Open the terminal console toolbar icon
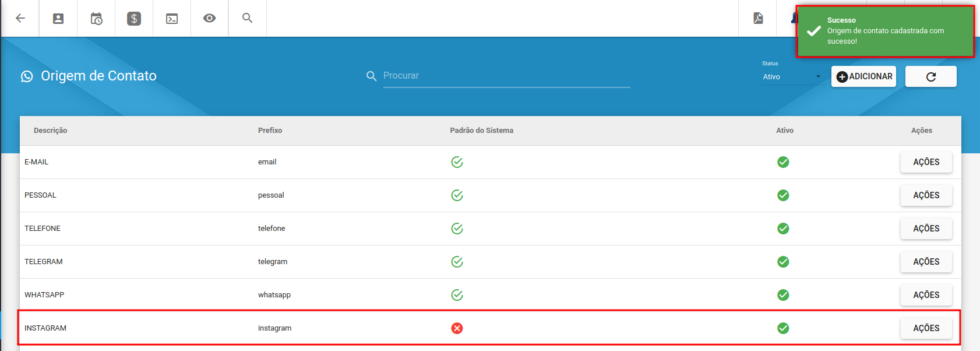This screenshot has height=351, width=980. click(172, 19)
